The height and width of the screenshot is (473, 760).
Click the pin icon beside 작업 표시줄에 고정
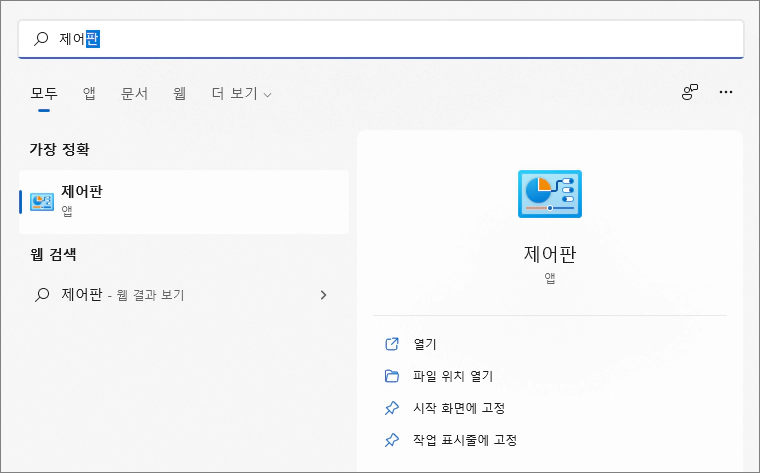tap(392, 440)
